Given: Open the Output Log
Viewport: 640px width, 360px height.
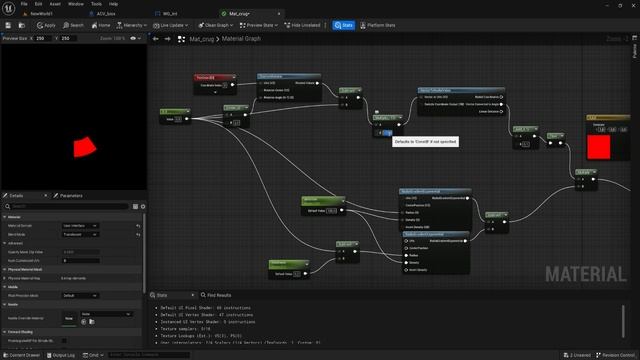Looking at the screenshot, I should click(61, 355).
